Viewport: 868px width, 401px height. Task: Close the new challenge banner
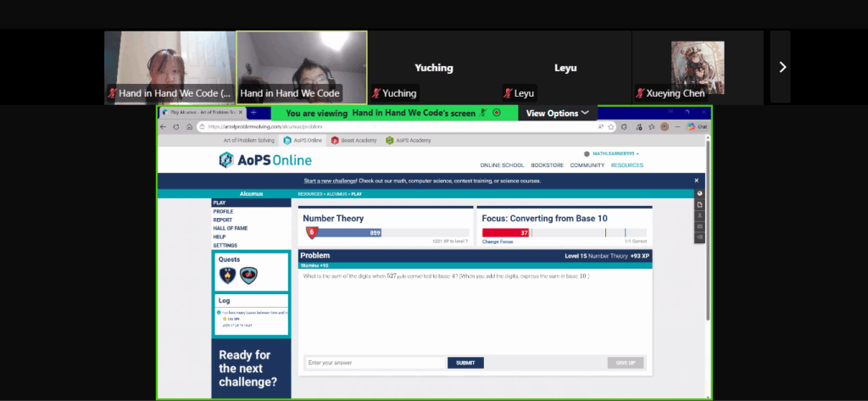point(697,181)
